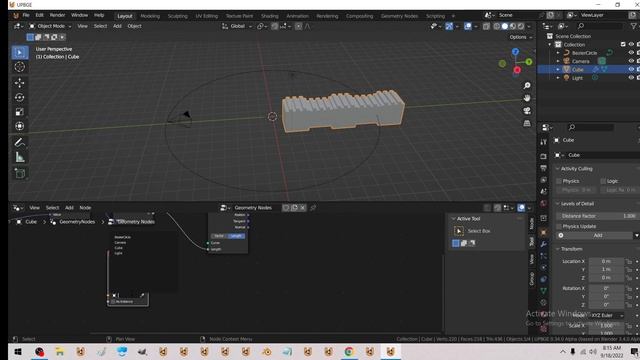
Task: Open the Object Data green triangle tab
Action: [543, 291]
